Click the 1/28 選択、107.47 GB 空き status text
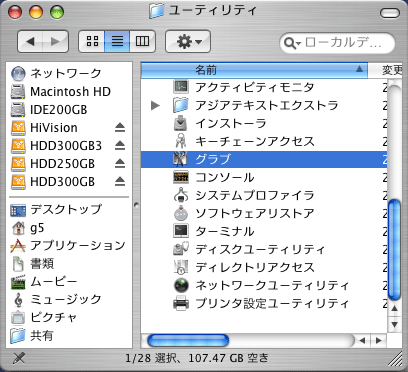Screen dimensions: 408x372 coord(197,358)
